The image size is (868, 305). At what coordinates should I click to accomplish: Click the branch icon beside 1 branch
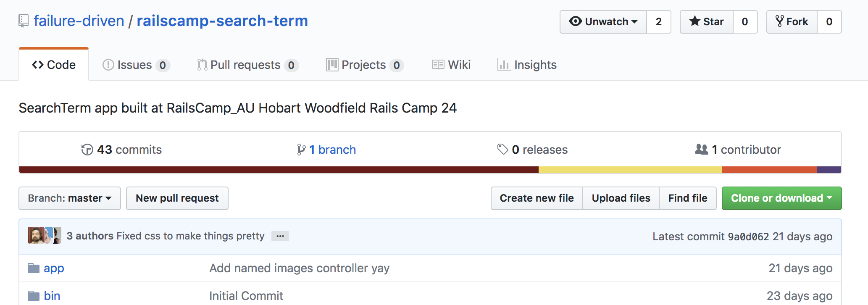(x=301, y=150)
